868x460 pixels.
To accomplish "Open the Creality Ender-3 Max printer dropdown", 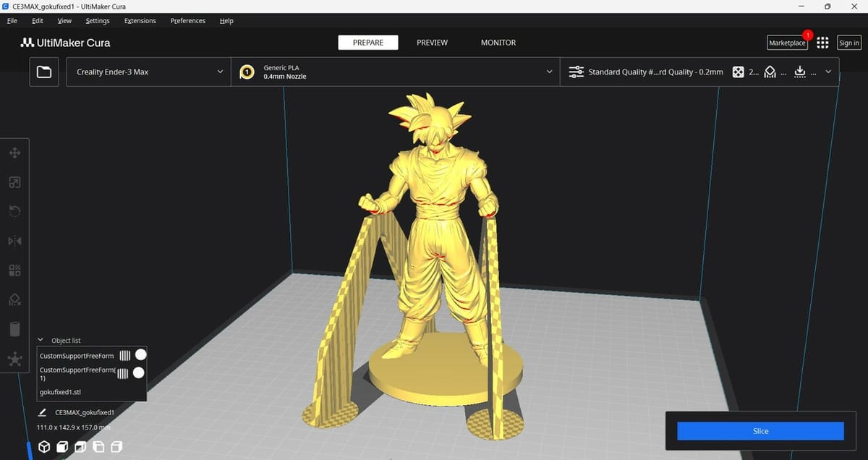I will coord(148,72).
